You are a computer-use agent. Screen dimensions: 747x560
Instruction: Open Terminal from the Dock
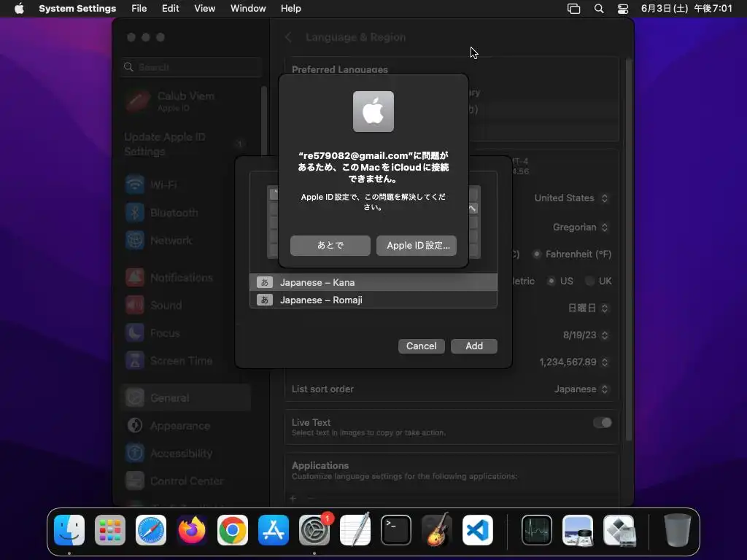pos(396,530)
